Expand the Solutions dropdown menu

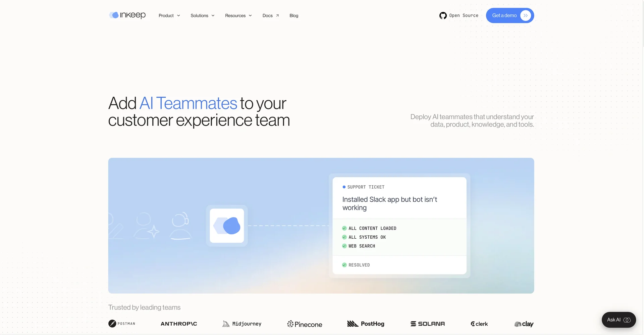[203, 15]
